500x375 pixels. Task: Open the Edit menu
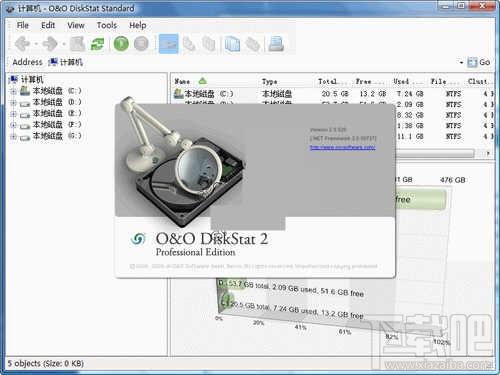tap(48, 25)
